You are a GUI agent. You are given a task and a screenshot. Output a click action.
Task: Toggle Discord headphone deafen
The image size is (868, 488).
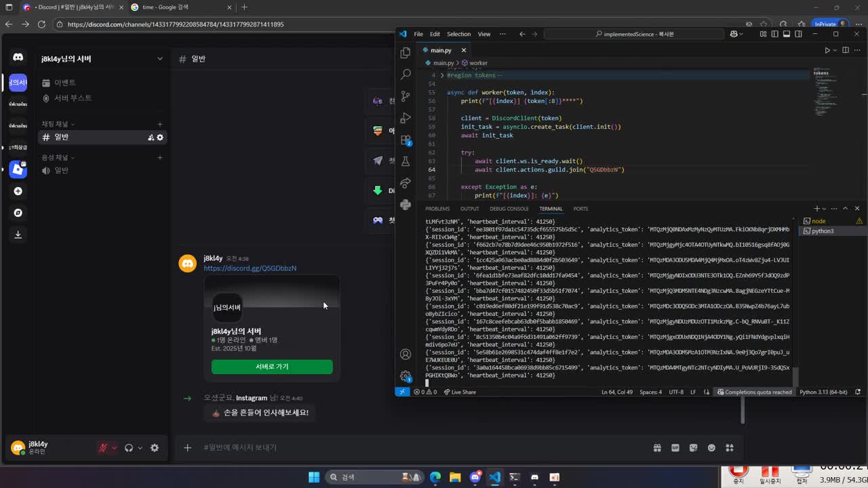pyautogui.click(x=129, y=448)
